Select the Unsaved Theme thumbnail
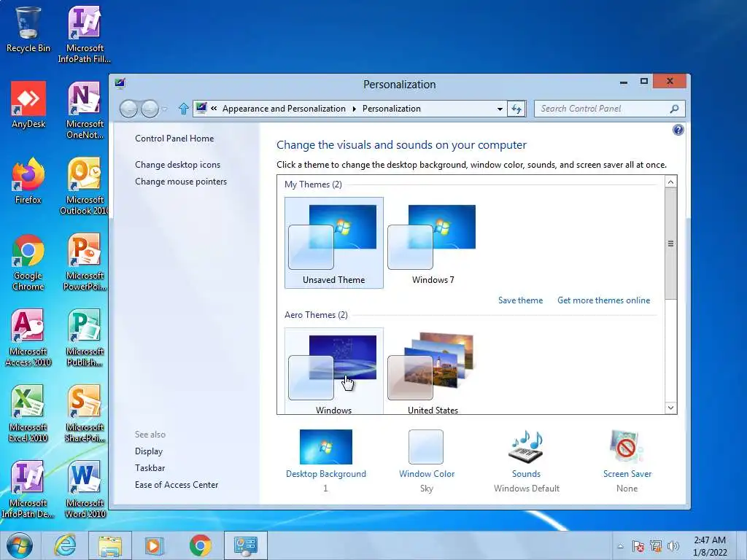747x560 pixels. click(334, 243)
